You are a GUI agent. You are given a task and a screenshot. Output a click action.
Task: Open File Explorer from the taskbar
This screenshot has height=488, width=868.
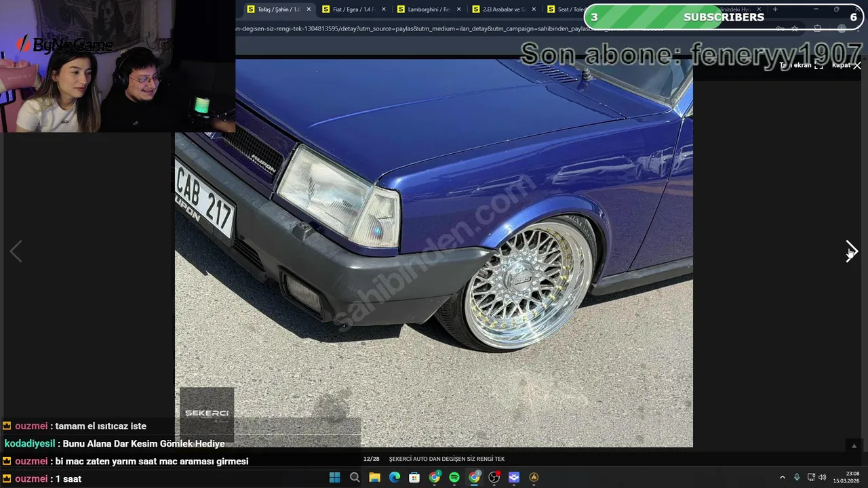(x=374, y=477)
